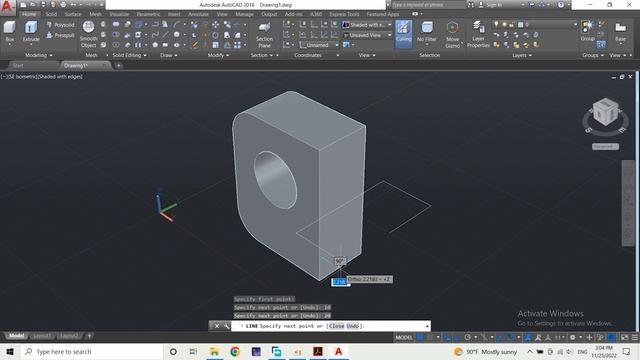This screenshot has height=360, width=640.
Task: Switch to the Solid ribbon tab
Action: pos(51,14)
